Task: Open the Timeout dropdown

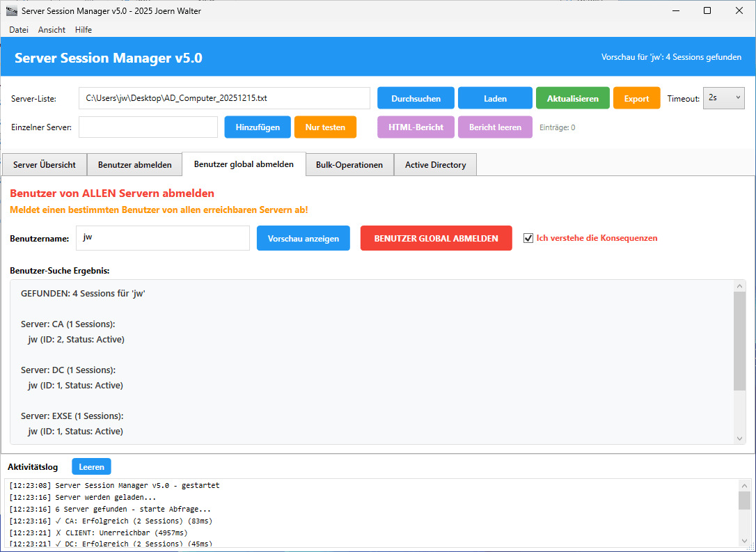Action: pyautogui.click(x=724, y=98)
